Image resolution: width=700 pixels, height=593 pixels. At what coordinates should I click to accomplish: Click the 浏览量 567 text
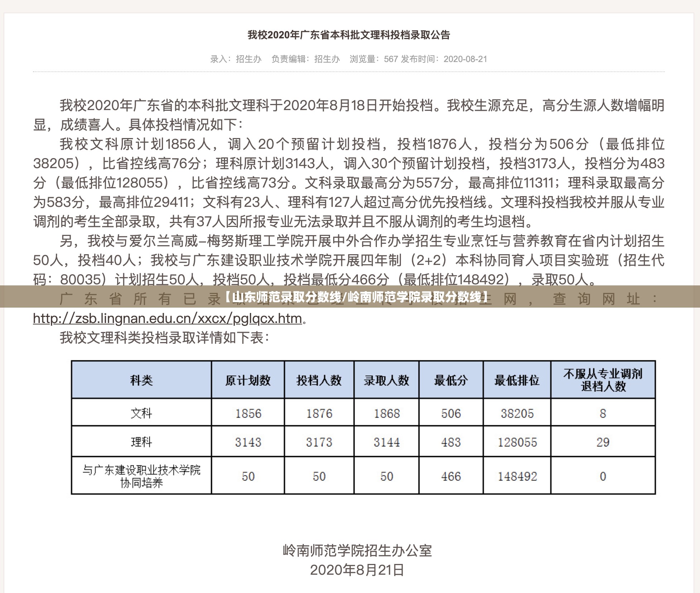pos(373,59)
